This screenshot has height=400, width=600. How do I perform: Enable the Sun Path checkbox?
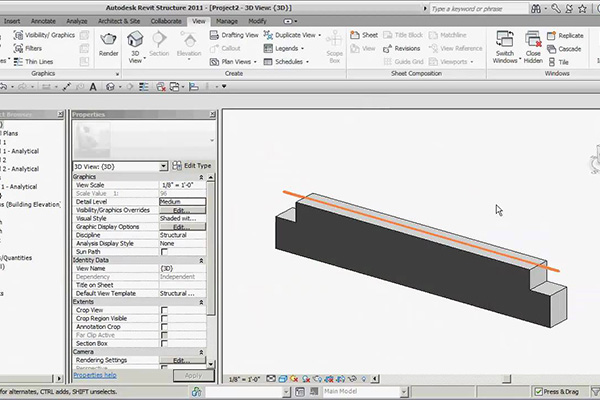(x=164, y=252)
